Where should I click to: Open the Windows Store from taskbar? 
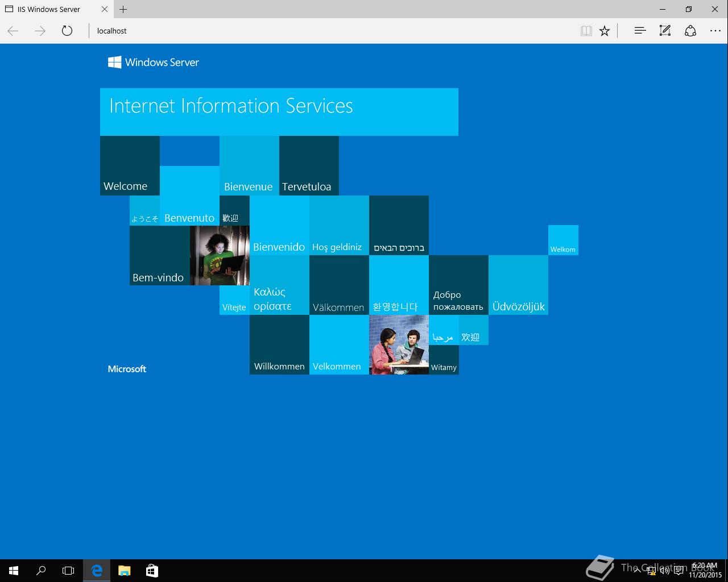click(152, 571)
